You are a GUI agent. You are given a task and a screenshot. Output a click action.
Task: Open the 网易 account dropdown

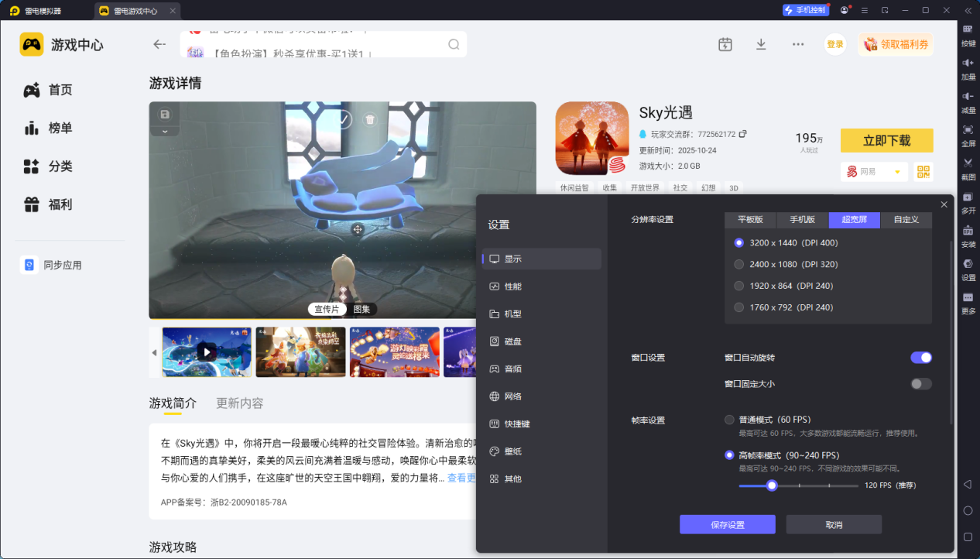click(874, 171)
